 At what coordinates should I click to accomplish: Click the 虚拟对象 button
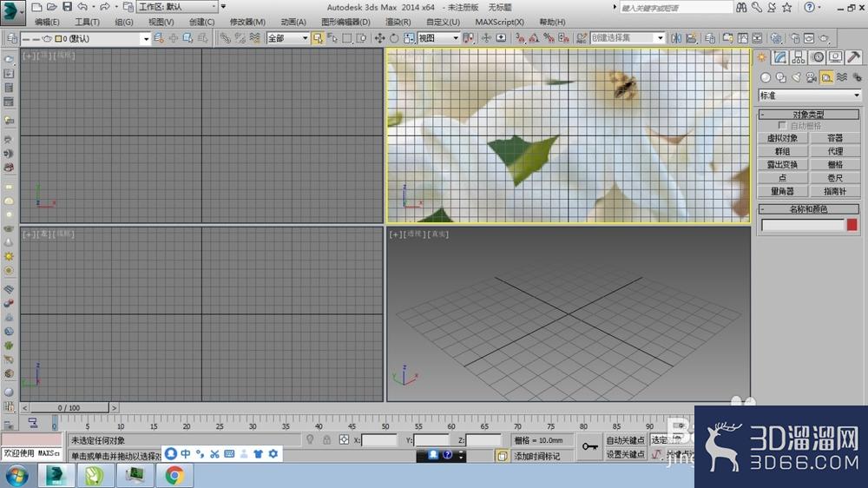(782, 138)
